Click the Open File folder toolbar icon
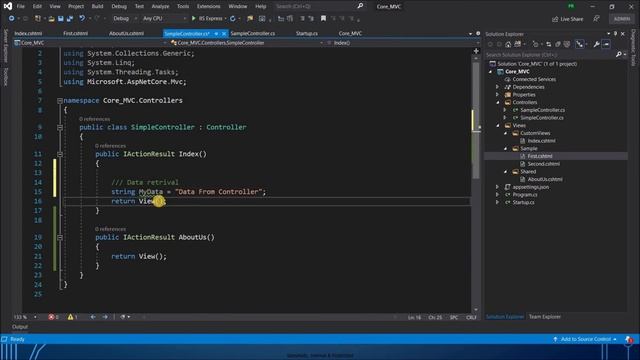The image size is (640, 360). pos(51,19)
